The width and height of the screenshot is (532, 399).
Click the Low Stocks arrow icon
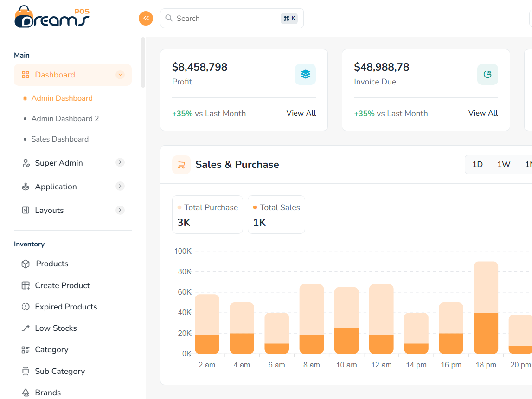pos(26,328)
